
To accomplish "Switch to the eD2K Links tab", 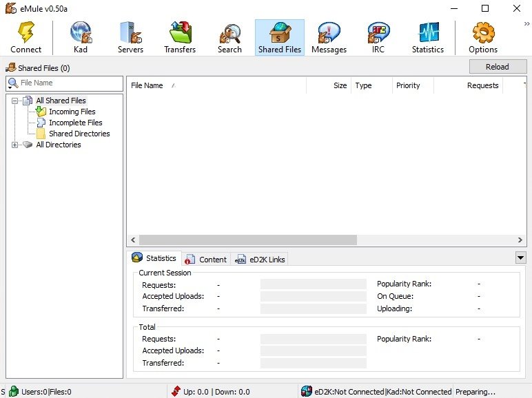I will coord(260,260).
